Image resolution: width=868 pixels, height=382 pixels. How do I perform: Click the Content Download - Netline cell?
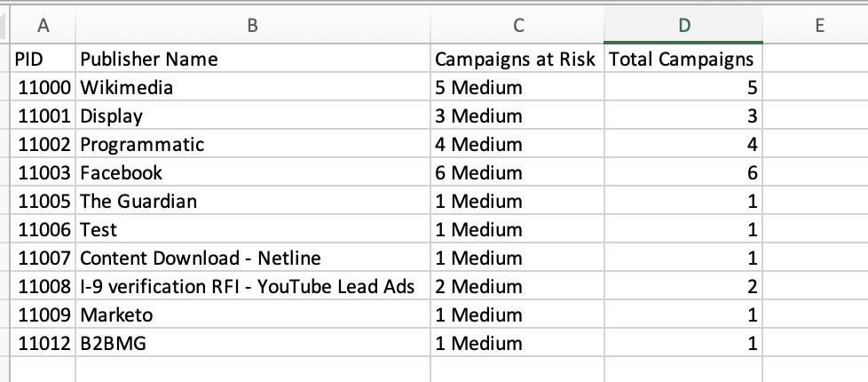[x=253, y=259]
